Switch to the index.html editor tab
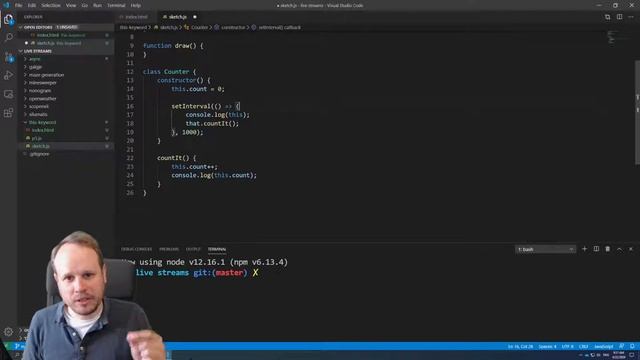Viewport: 640px width, 360px height. point(136,17)
